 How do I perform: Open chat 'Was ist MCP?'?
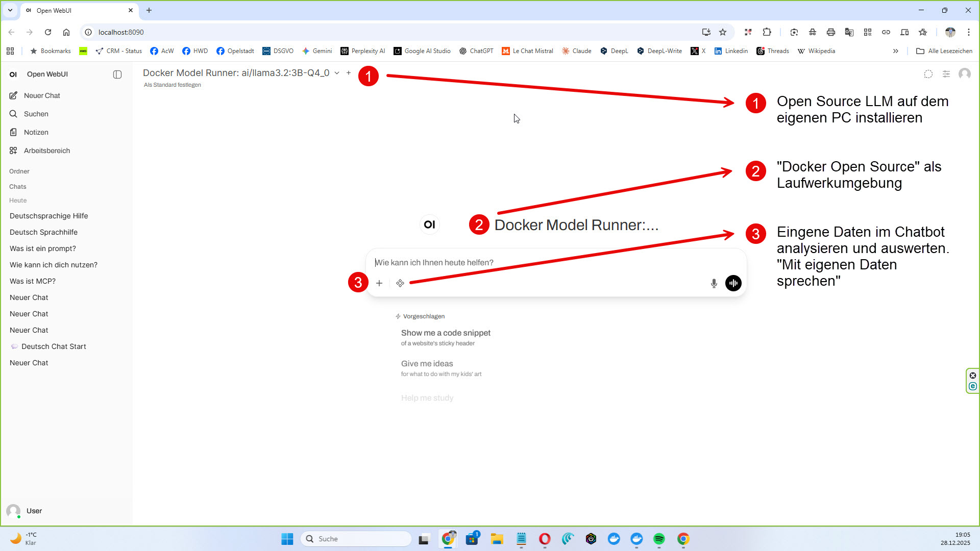pyautogui.click(x=33, y=281)
